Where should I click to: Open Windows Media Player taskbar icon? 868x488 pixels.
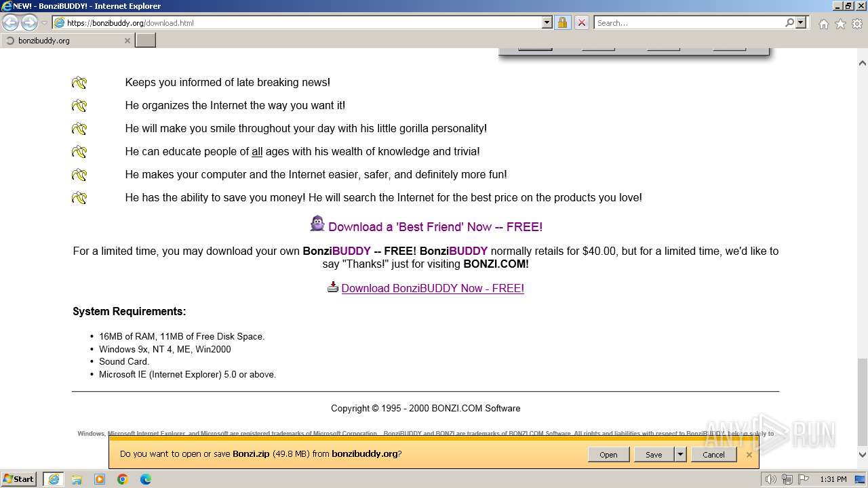(x=100, y=479)
